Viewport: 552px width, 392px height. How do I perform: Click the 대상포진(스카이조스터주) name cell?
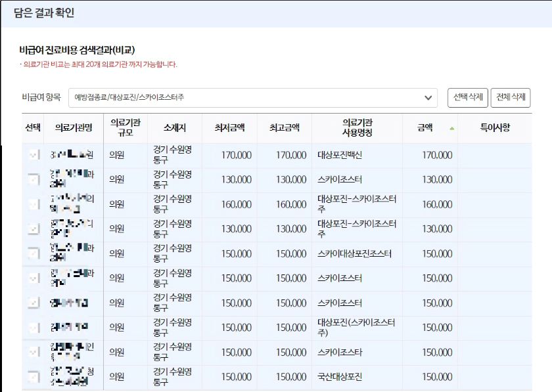point(356,328)
